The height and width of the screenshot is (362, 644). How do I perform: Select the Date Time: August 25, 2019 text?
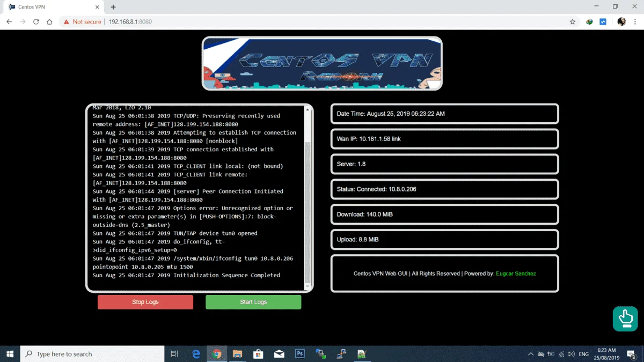click(391, 114)
